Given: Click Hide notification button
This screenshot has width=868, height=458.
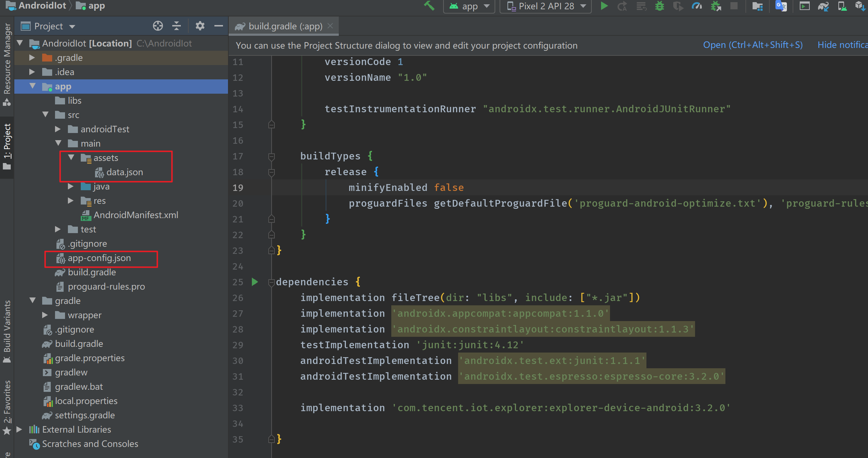Looking at the screenshot, I should (843, 45).
